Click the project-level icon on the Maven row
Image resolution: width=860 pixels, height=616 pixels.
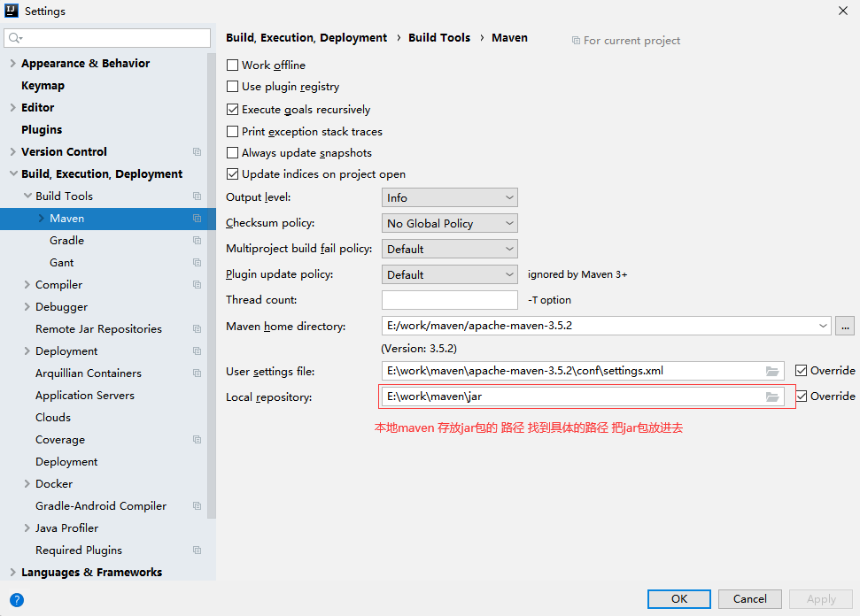197,218
